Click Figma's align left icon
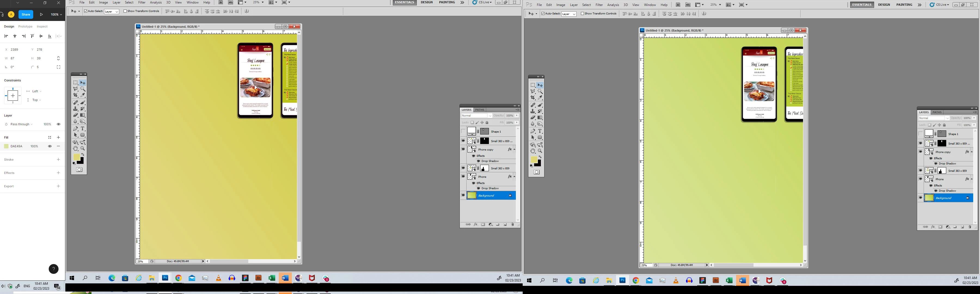Viewport: 980px width, 294px height. coord(6,36)
